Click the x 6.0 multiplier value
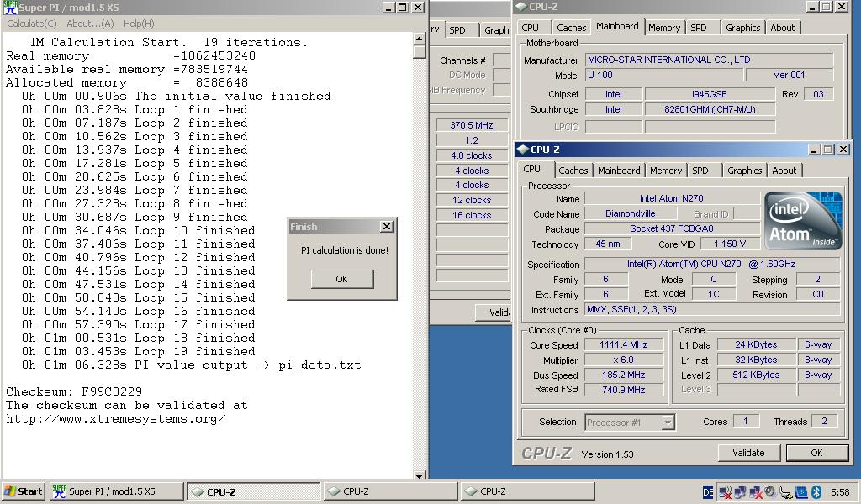This screenshot has width=861, height=504. click(623, 360)
